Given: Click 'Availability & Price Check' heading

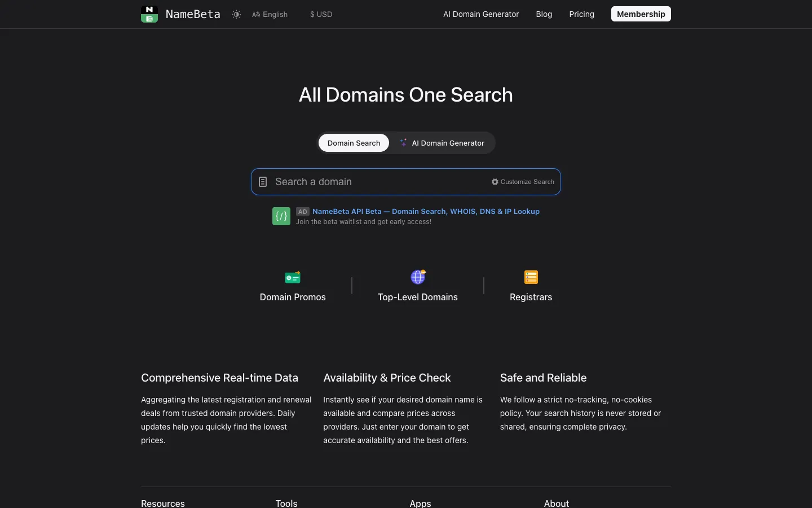Looking at the screenshot, I should pyautogui.click(x=387, y=378).
